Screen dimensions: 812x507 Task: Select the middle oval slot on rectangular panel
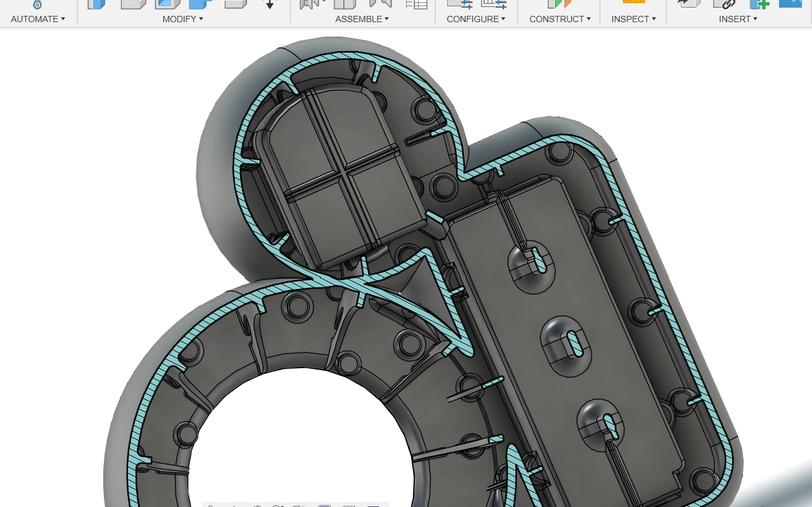point(574,345)
